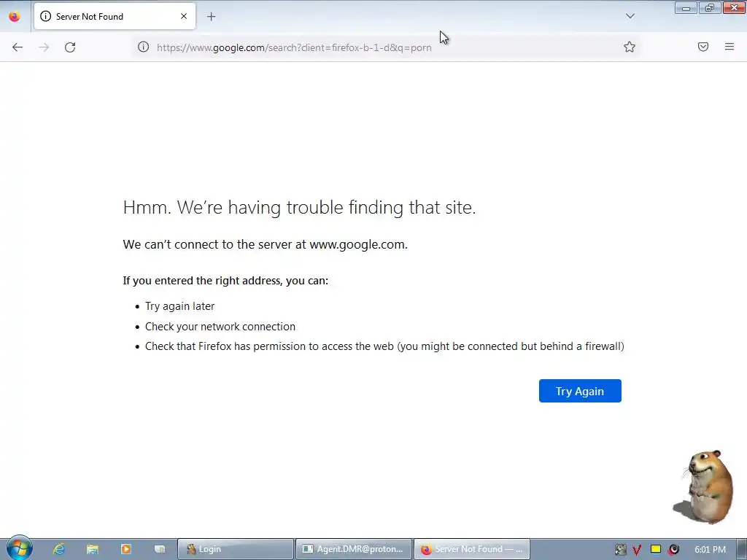Restore down the Firefox window

pos(710,7)
